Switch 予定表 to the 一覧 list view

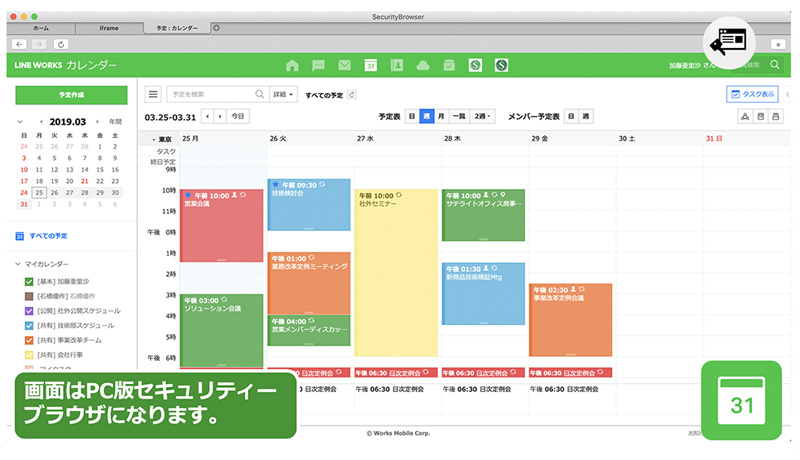(x=459, y=116)
